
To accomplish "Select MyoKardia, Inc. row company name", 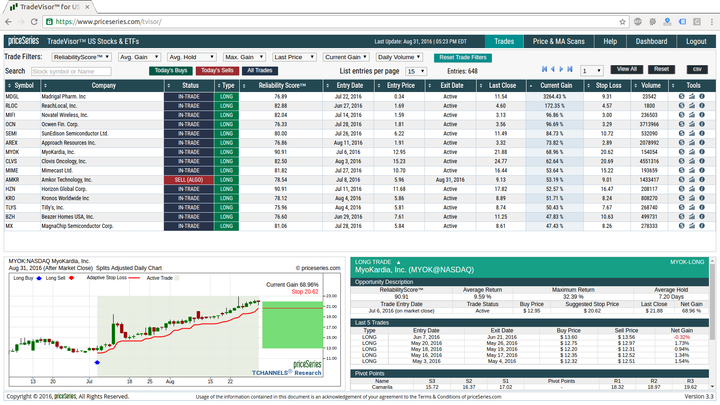I will tap(102, 152).
